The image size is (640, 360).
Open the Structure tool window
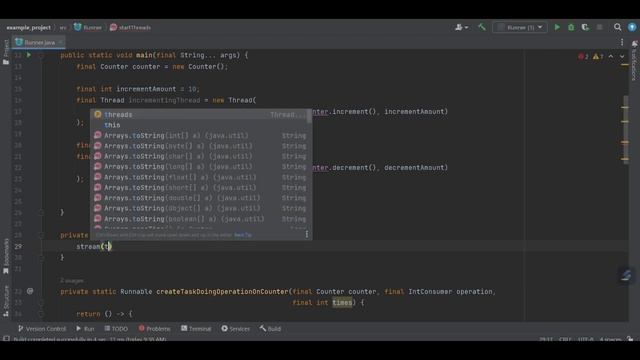click(6, 301)
